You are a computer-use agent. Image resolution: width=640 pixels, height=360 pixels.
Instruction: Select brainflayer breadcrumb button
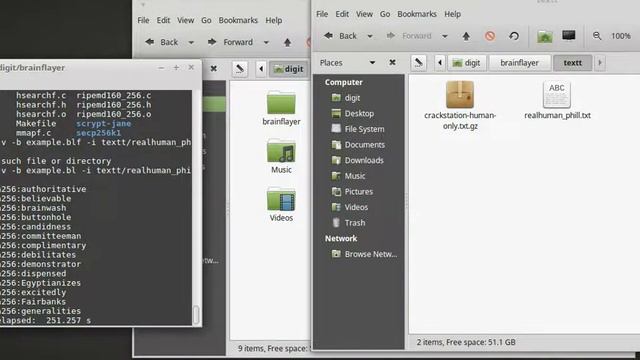(x=519, y=63)
